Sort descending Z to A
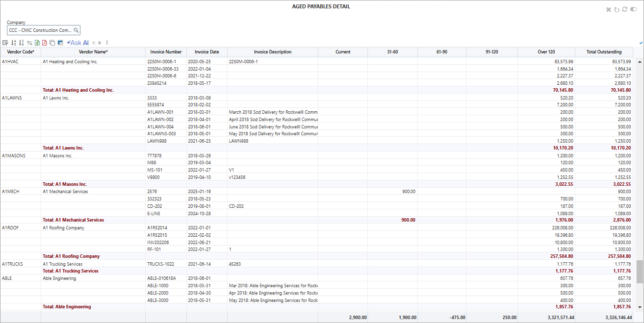644x323 pixels. pos(22,43)
